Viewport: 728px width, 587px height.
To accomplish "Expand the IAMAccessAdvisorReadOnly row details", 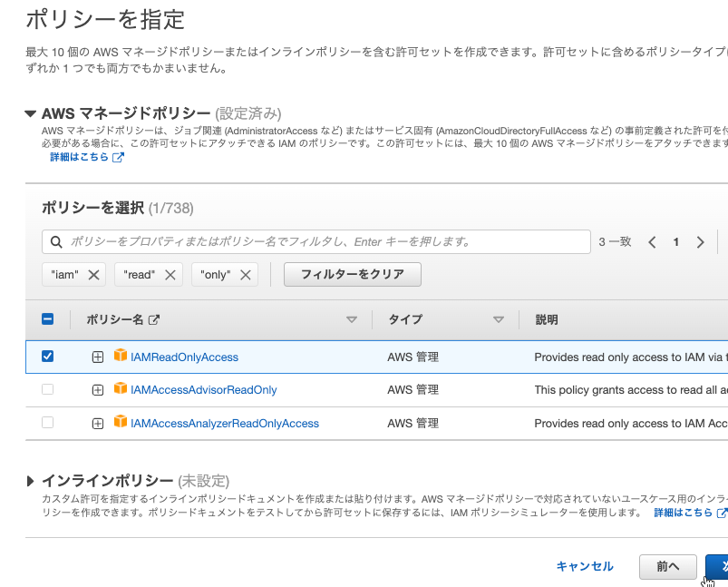I will click(x=98, y=390).
